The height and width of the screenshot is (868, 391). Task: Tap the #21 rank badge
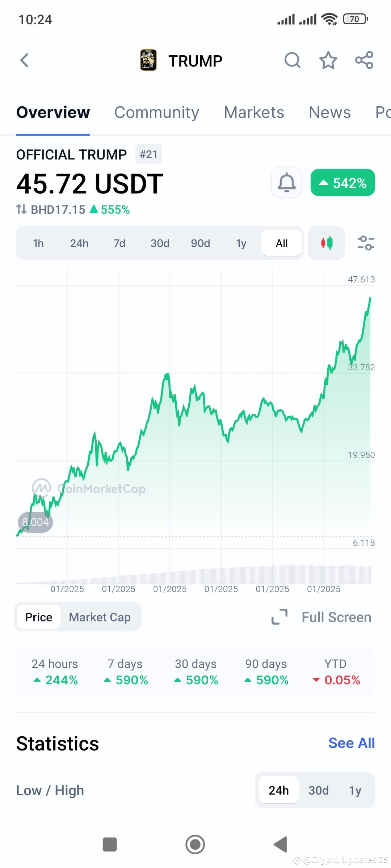click(149, 154)
